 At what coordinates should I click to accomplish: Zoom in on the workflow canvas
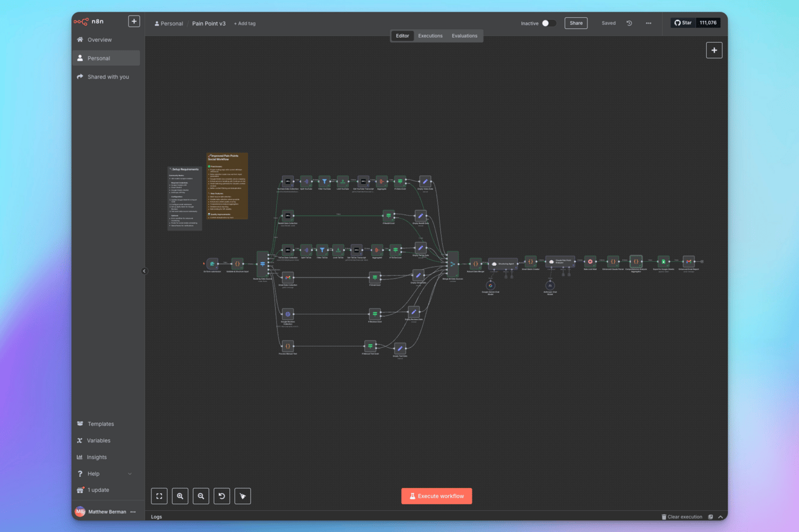click(x=180, y=496)
